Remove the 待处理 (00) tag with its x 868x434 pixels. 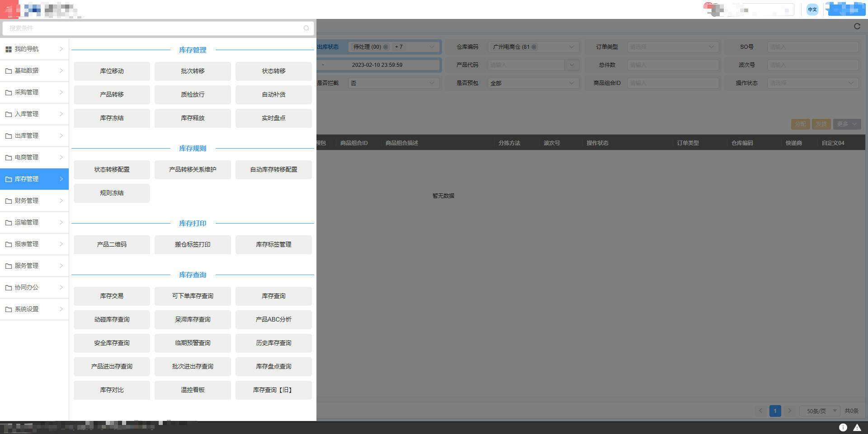[x=386, y=47]
